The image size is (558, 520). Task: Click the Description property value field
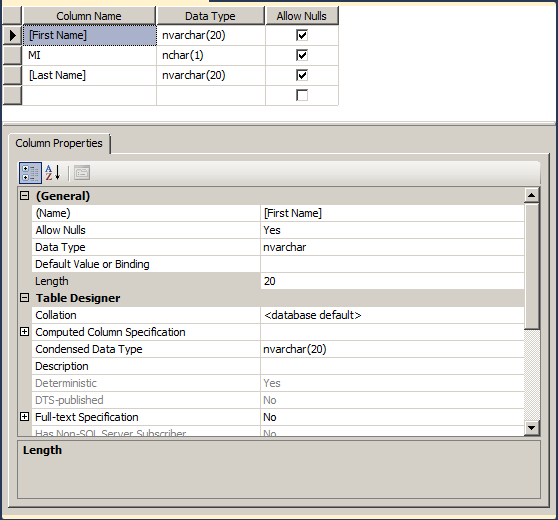[x=392, y=366]
